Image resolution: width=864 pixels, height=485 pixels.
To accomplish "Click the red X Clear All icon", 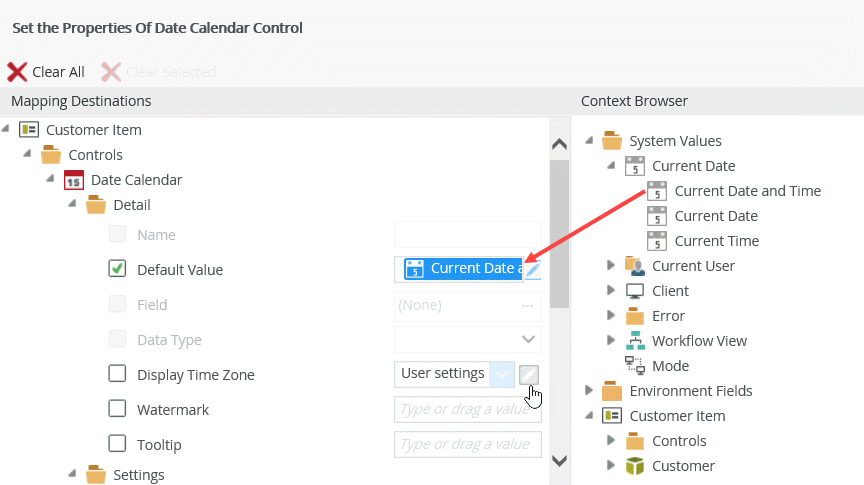I will tap(18, 72).
